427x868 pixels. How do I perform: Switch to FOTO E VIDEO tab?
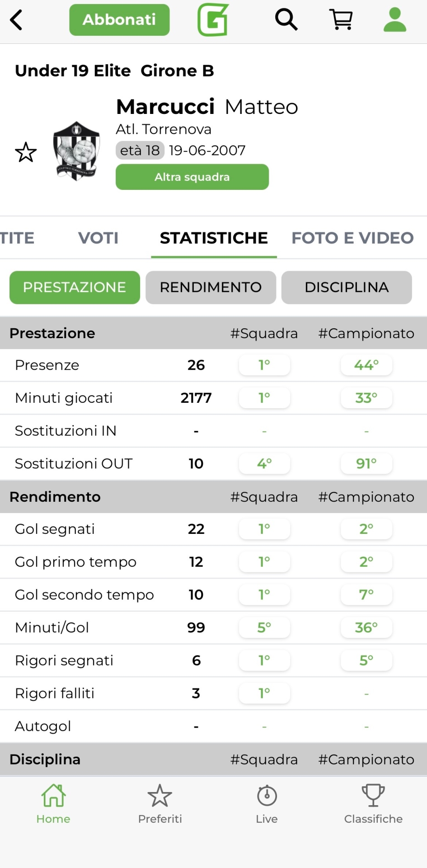352,238
